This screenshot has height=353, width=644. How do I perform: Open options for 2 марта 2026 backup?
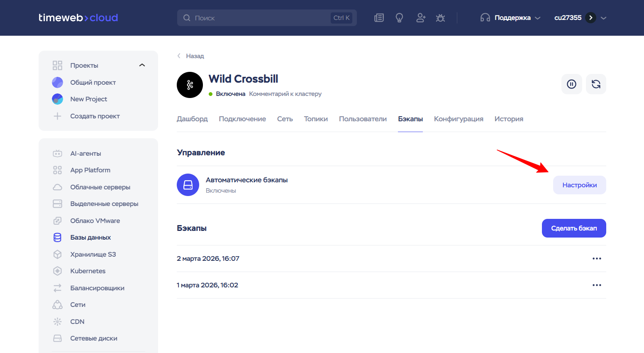597,259
